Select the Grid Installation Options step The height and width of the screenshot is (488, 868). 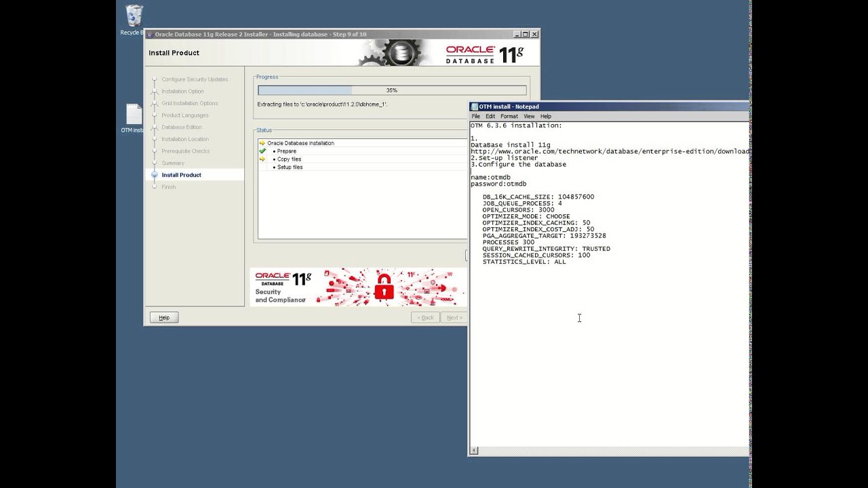coord(190,103)
